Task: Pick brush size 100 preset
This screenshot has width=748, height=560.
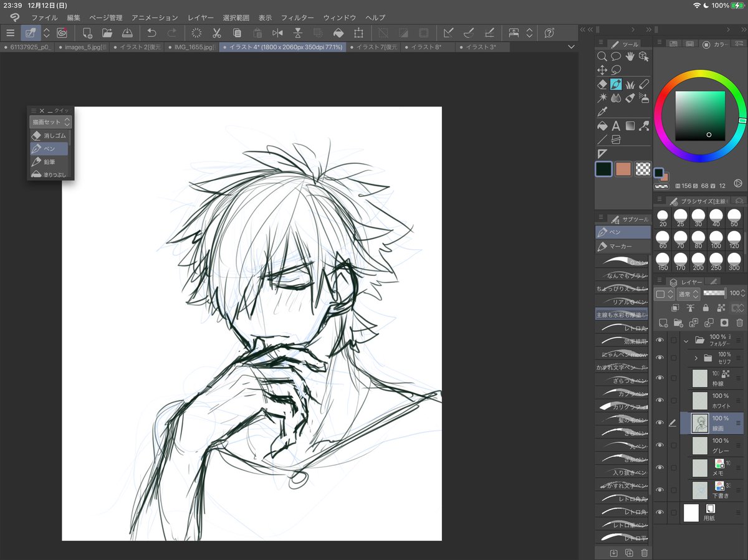Action: [716, 240]
